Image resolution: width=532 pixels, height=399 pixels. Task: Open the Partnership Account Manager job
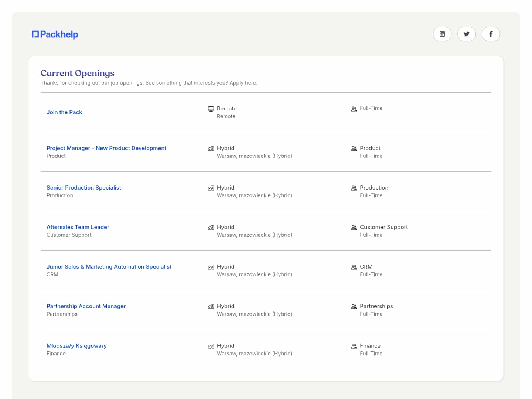click(x=86, y=306)
